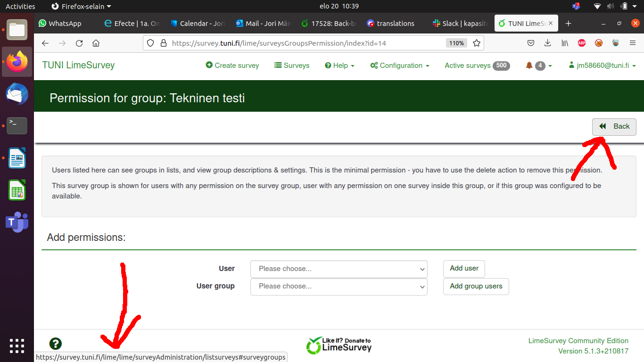Click the Permission for group: Tekninen testi title
This screenshot has height=362, width=644.
[x=147, y=98]
